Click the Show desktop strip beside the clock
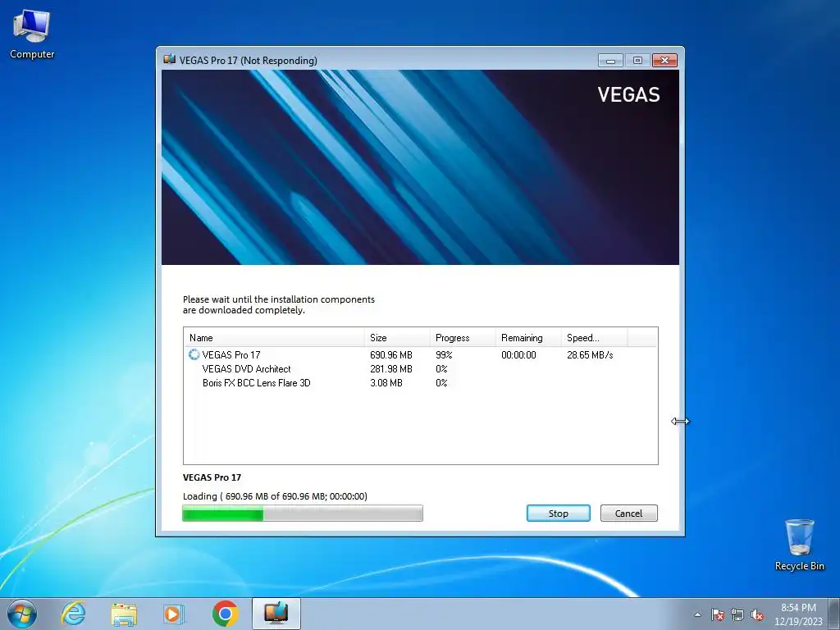 pyautogui.click(x=834, y=614)
